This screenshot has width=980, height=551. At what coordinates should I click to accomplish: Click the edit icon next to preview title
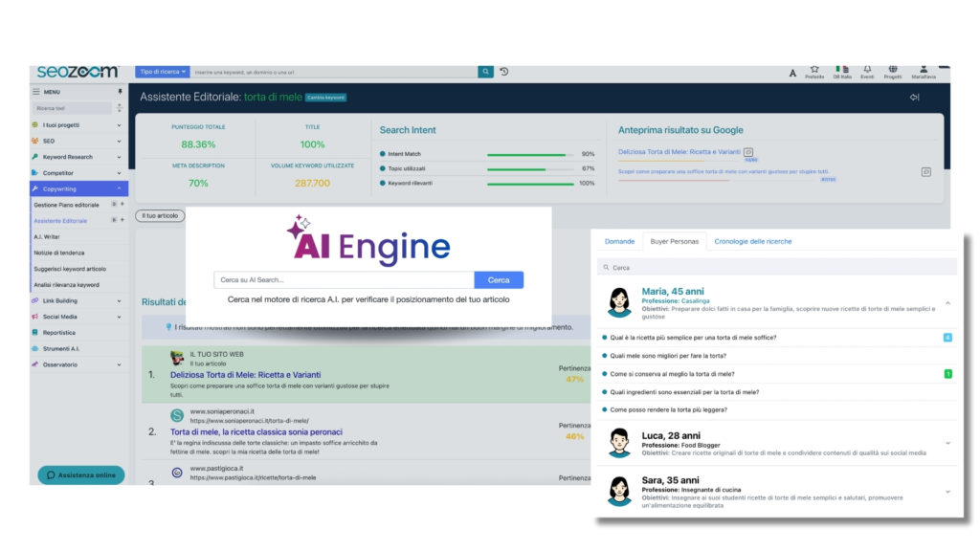tap(748, 152)
